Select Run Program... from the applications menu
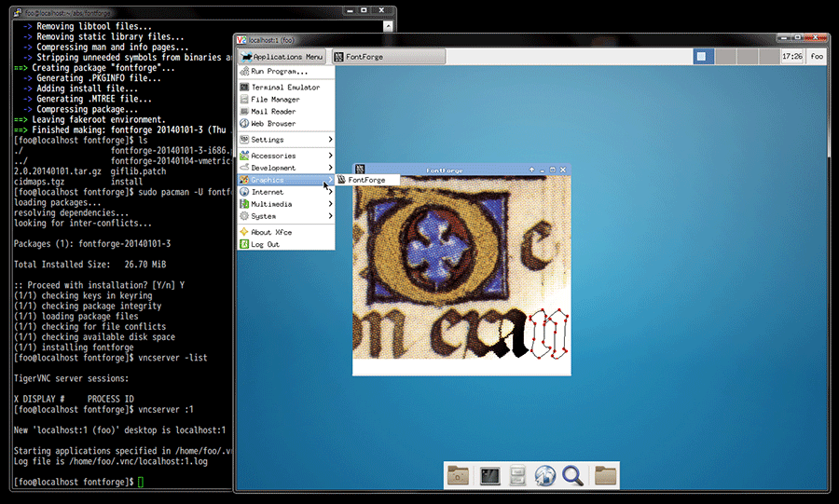The image size is (839, 504). (286, 71)
